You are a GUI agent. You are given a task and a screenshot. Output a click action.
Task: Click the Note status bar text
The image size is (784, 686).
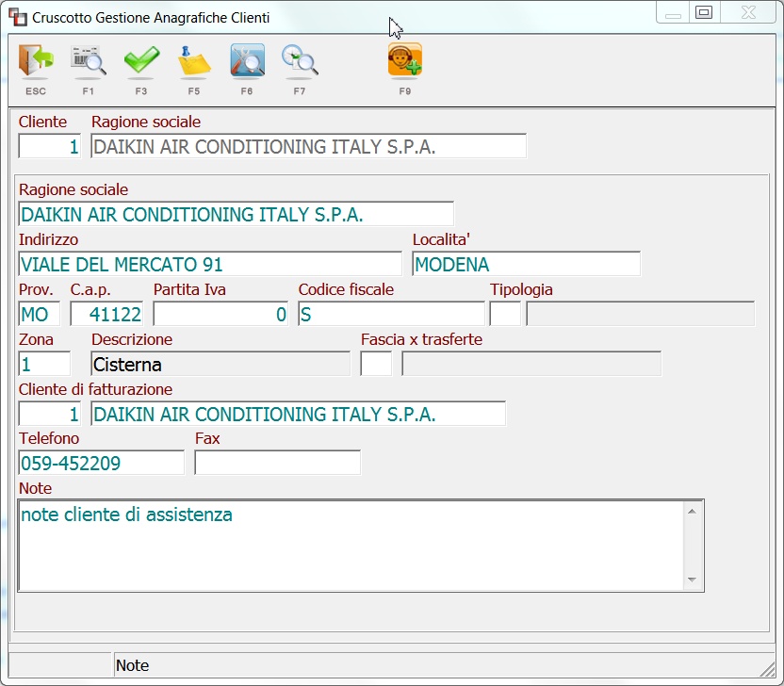coord(133,665)
